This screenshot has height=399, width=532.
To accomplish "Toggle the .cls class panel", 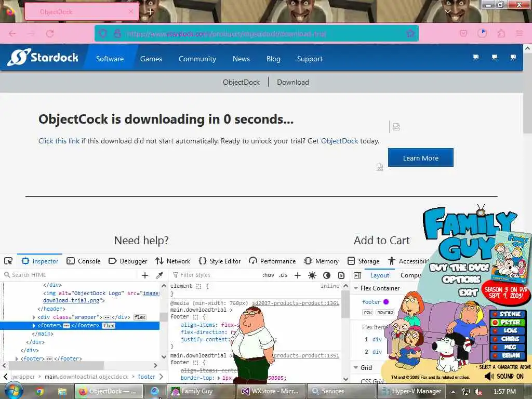I will click(283, 275).
